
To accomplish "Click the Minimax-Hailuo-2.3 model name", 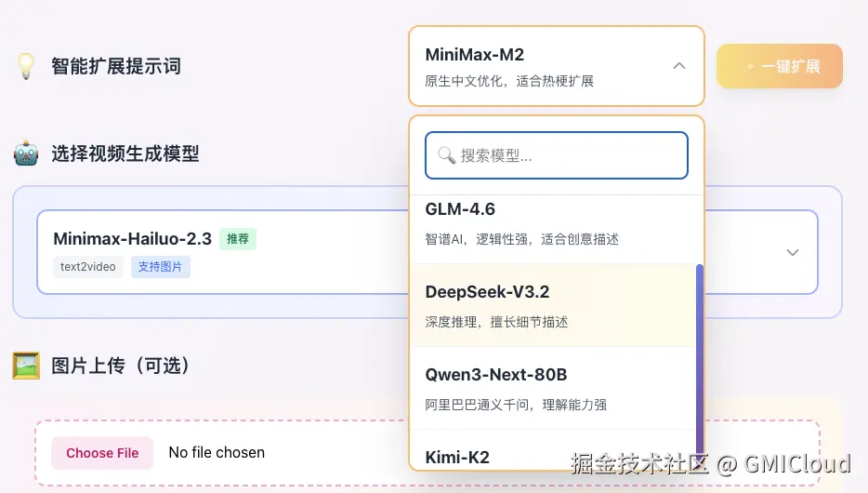I will [132, 239].
